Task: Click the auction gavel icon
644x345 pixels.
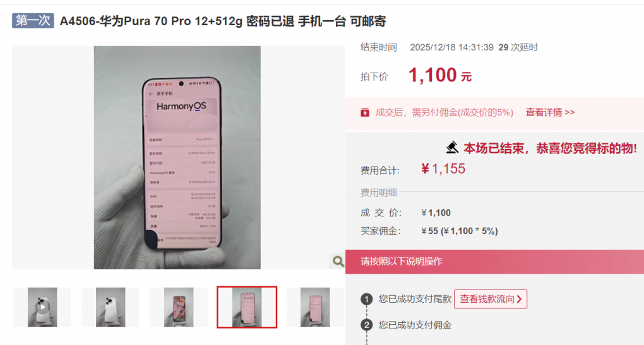Action: (452, 147)
